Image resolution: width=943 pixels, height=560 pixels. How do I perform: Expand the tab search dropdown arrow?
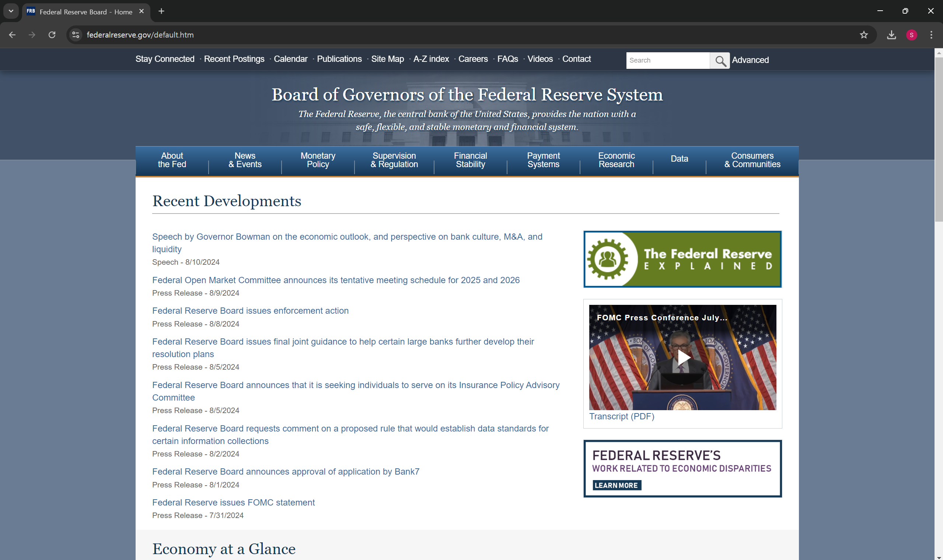click(11, 11)
